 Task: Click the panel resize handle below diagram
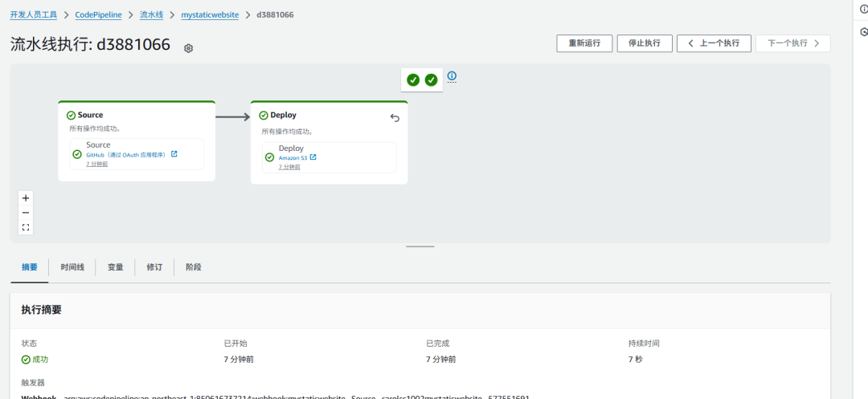click(420, 246)
